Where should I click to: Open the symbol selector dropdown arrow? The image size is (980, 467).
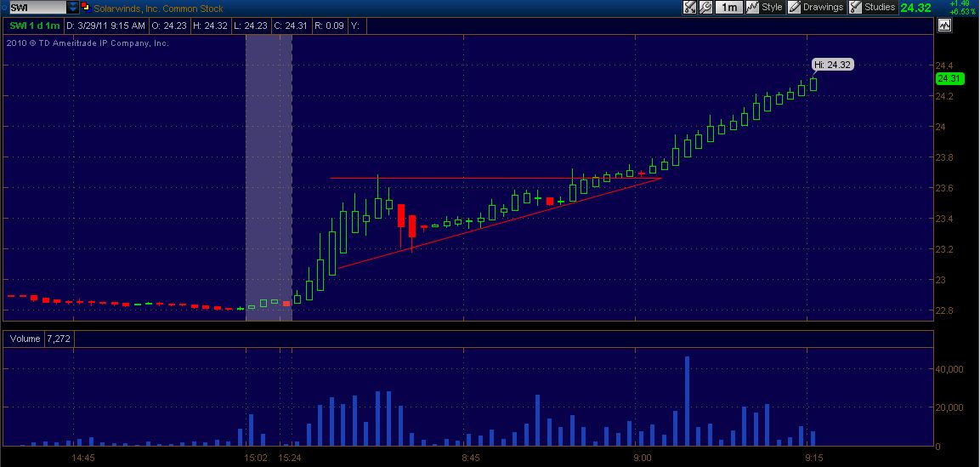tap(73, 8)
